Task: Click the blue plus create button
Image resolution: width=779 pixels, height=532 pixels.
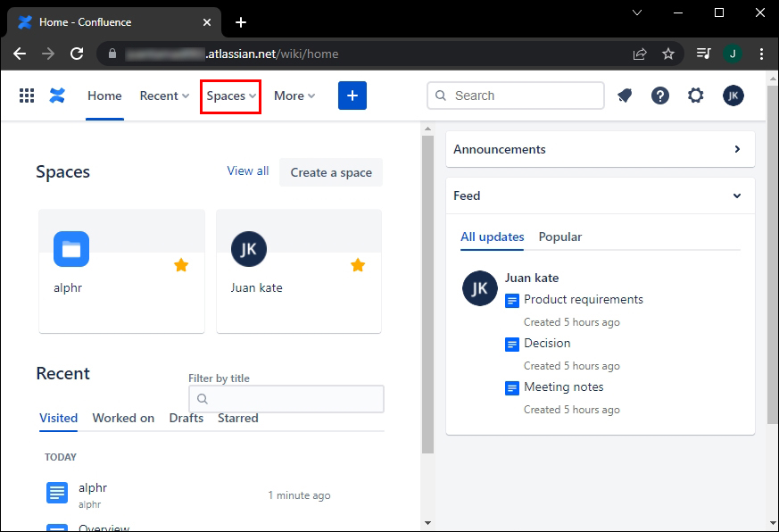Action: [x=352, y=96]
